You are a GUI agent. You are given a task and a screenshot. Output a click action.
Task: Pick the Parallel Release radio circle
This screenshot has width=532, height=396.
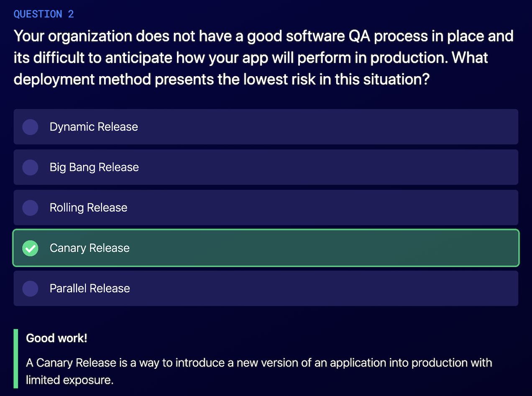tap(30, 288)
